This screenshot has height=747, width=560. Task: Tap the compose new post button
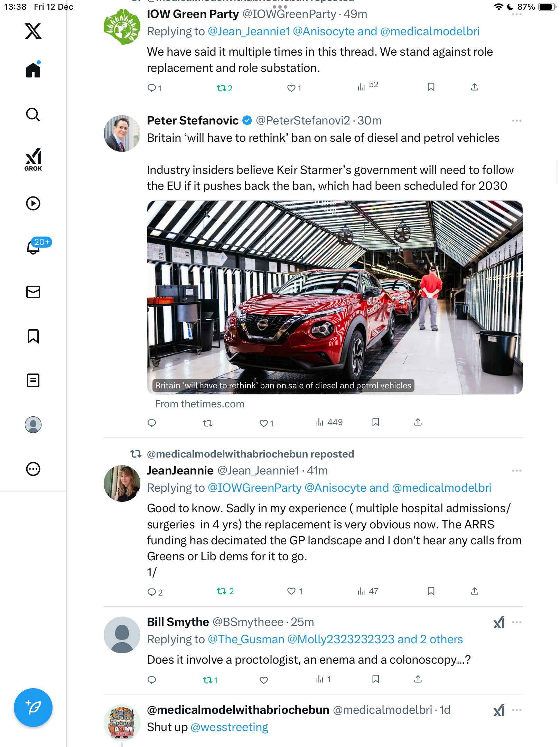click(x=33, y=707)
